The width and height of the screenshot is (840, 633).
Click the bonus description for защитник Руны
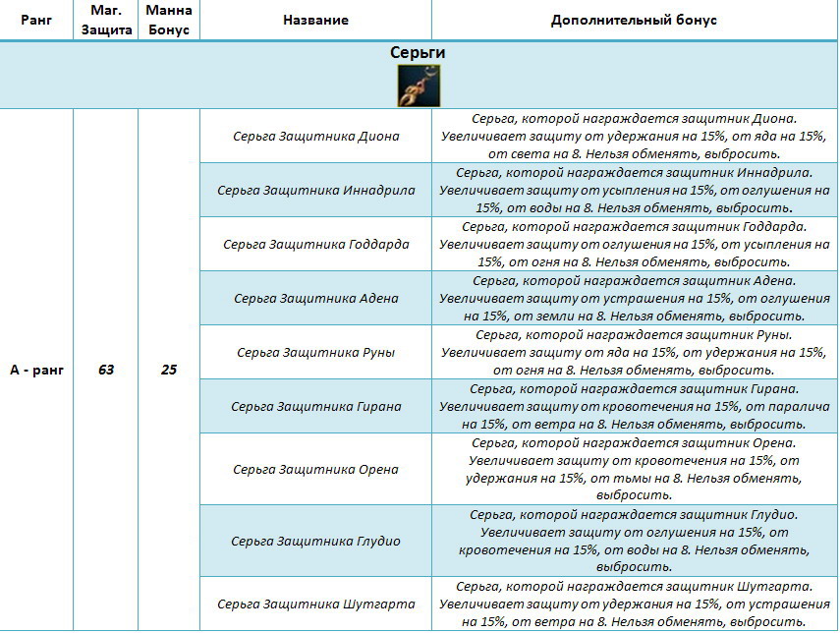click(x=635, y=353)
